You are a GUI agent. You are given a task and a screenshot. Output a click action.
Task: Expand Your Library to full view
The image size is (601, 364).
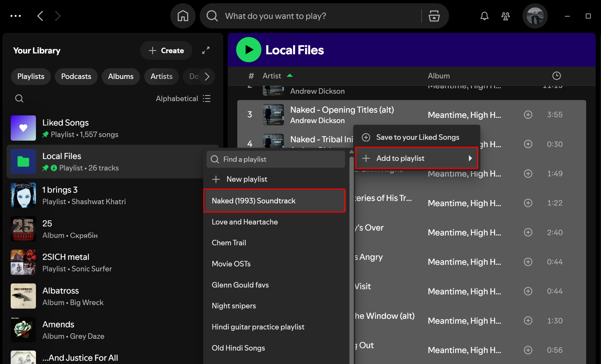pos(206,50)
